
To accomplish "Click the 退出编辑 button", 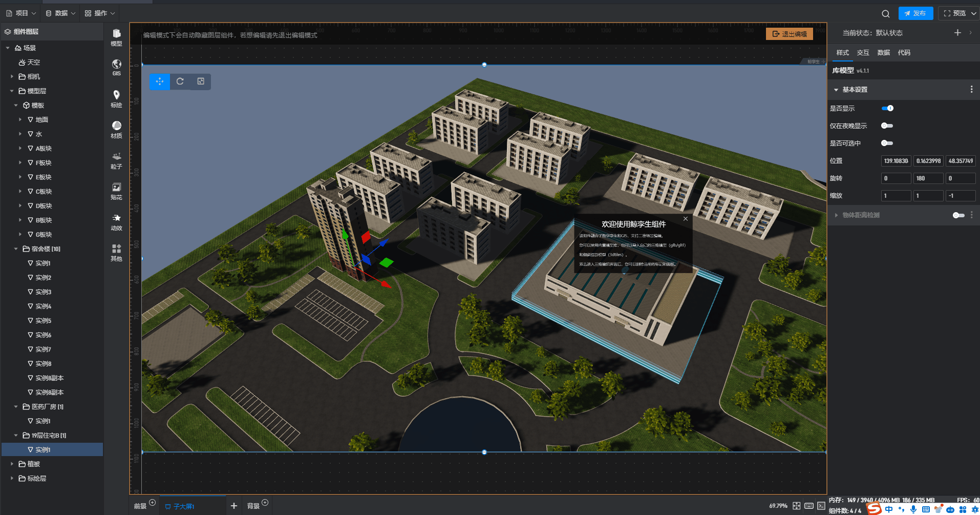I will pyautogui.click(x=789, y=34).
